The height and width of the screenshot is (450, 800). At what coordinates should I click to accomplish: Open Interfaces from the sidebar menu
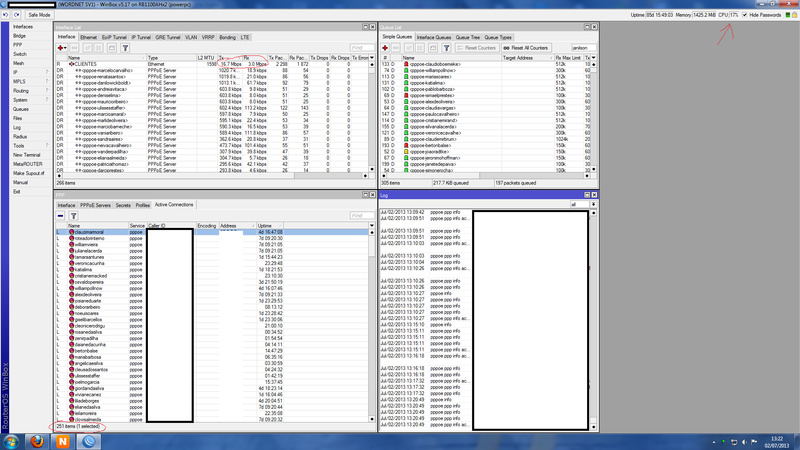pyautogui.click(x=31, y=27)
